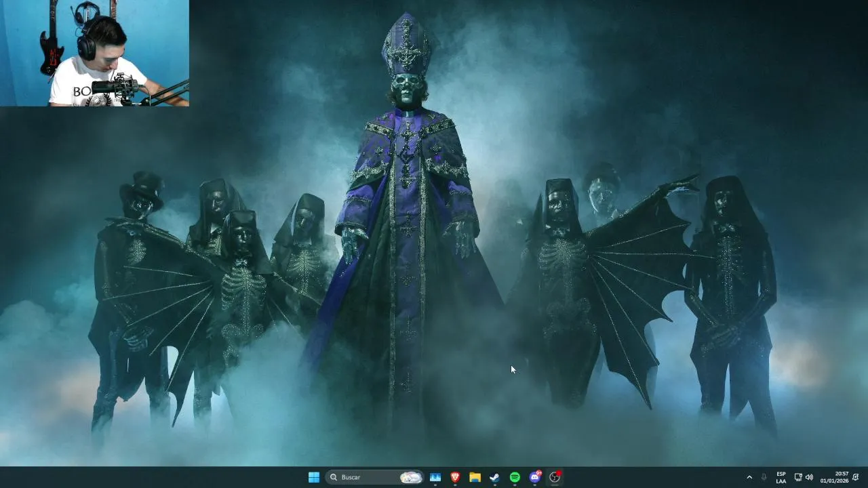Open Spotify from the taskbar

tap(515, 477)
